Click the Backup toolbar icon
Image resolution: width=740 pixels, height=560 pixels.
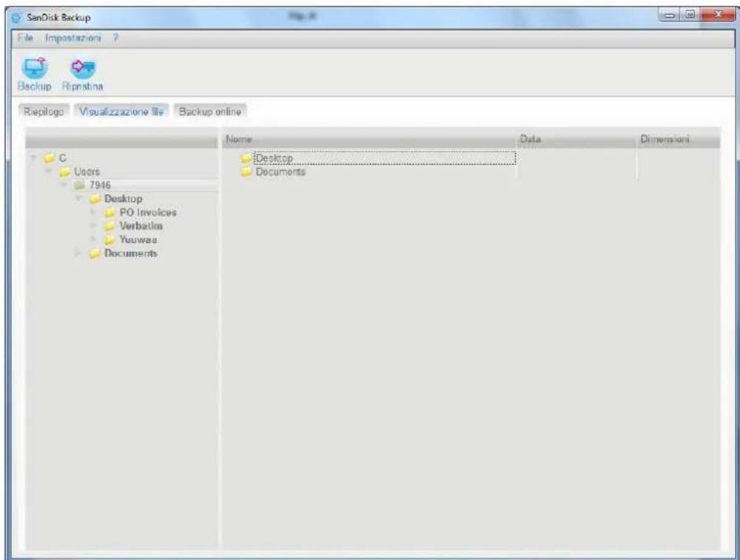(x=34, y=68)
